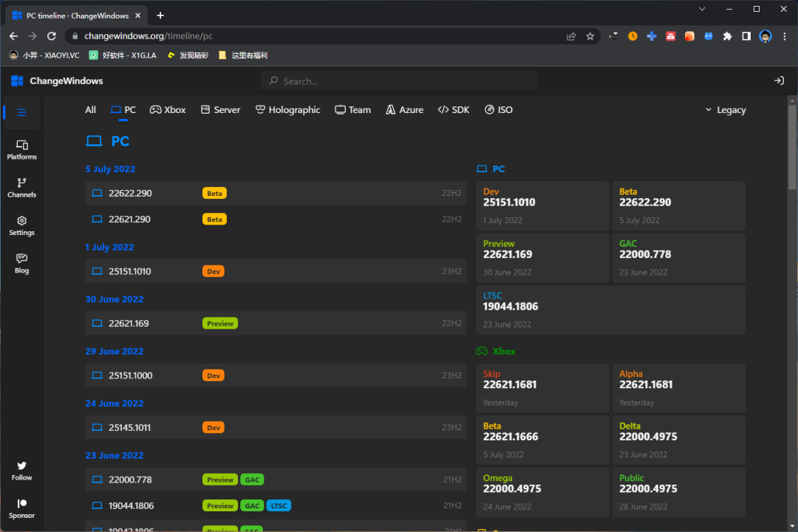Image resolution: width=798 pixels, height=532 pixels.
Task: Click the ChangeWindows logo
Action: [x=58, y=81]
